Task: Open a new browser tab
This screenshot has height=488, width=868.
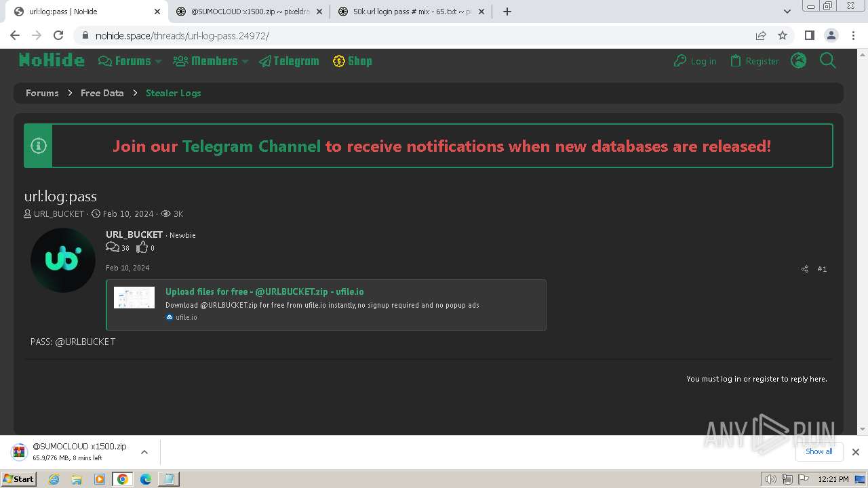Action: click(x=507, y=12)
